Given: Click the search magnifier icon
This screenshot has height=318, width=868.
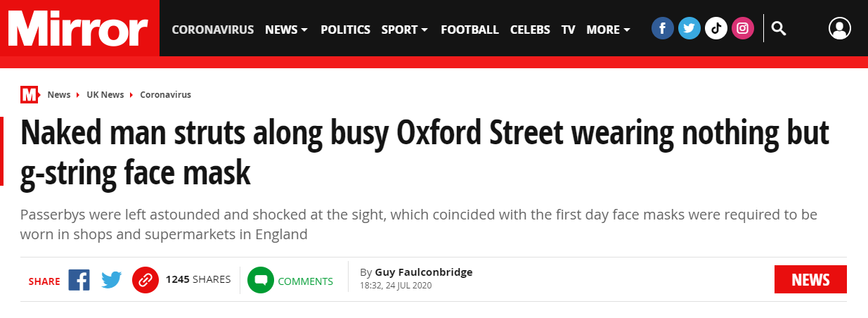Looking at the screenshot, I should (778, 28).
